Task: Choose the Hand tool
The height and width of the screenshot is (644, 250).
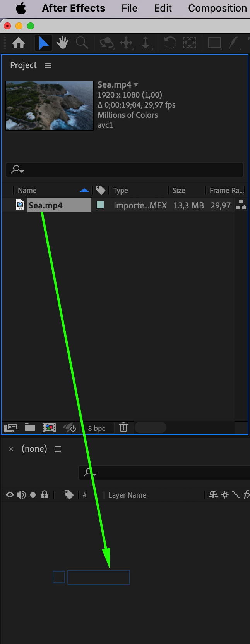Action: click(62, 43)
